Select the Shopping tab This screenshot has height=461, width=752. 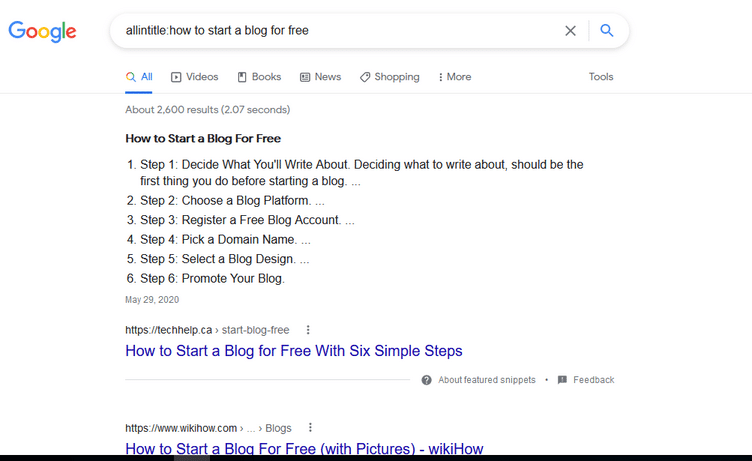[x=389, y=77]
